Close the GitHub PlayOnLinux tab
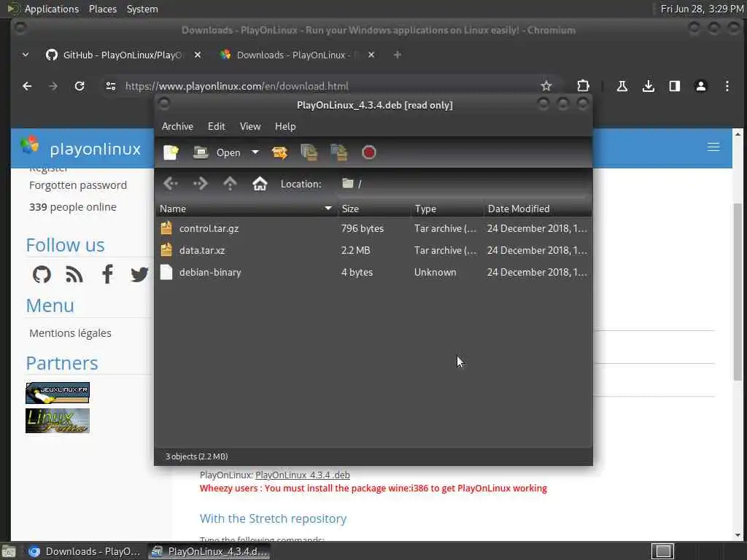This screenshot has width=747, height=560. coord(197,55)
